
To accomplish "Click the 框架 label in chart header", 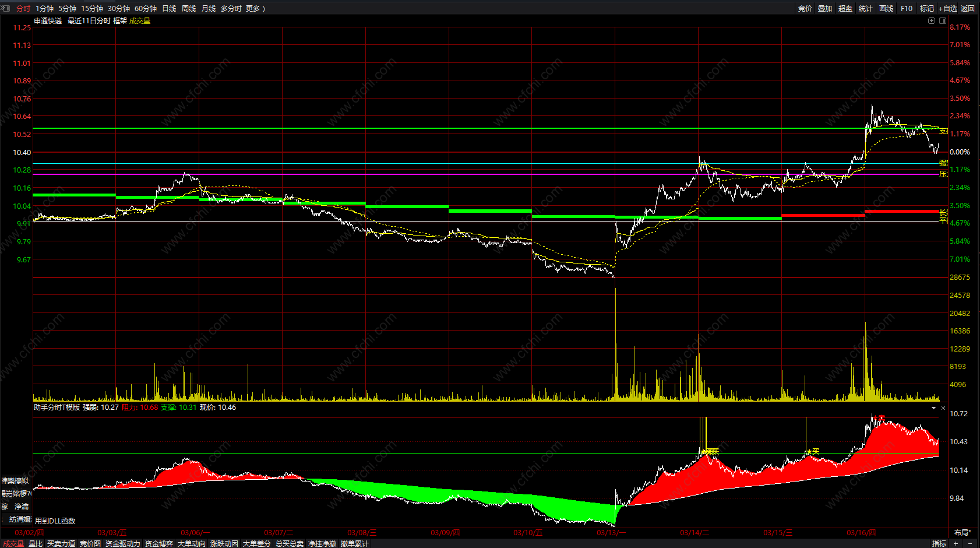I will [x=120, y=21].
